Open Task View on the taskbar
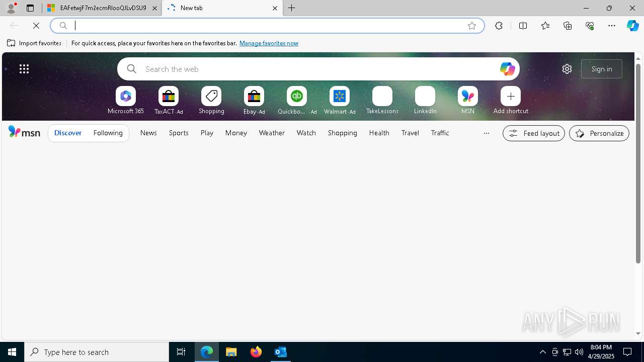The image size is (644, 362). [181, 352]
